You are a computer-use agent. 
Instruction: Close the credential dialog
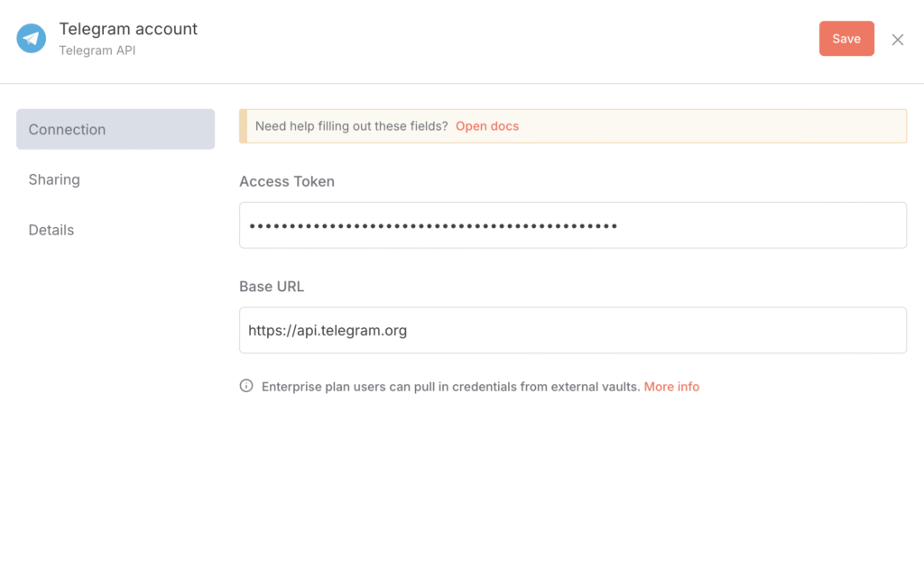tap(897, 39)
